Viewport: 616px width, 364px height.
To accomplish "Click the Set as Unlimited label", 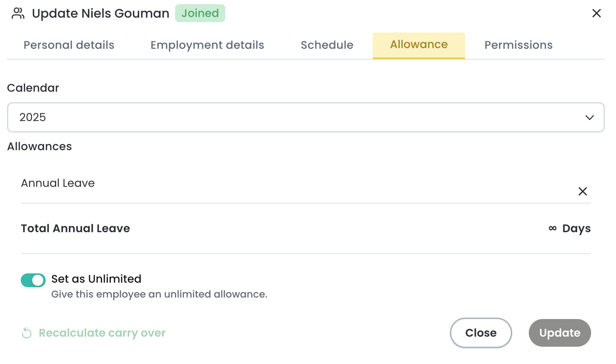I will coord(96,279).
